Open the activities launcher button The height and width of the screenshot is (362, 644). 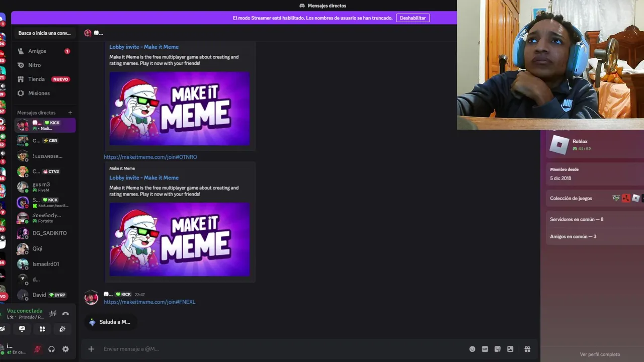click(x=42, y=329)
